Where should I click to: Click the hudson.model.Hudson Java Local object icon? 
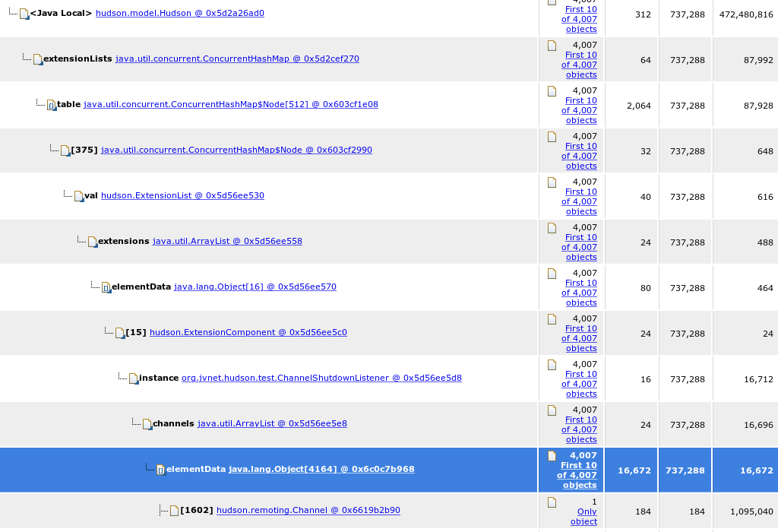24,14
